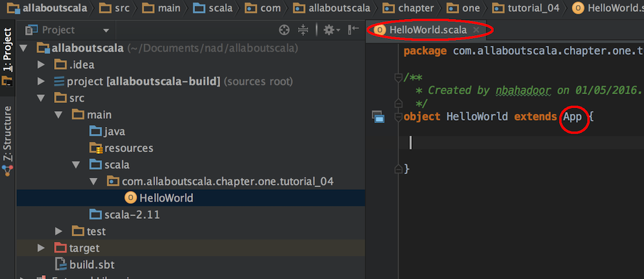Image resolution: width=644 pixels, height=279 pixels.
Task: Toggle the 1: Project tool window tab
Action: tap(8, 57)
